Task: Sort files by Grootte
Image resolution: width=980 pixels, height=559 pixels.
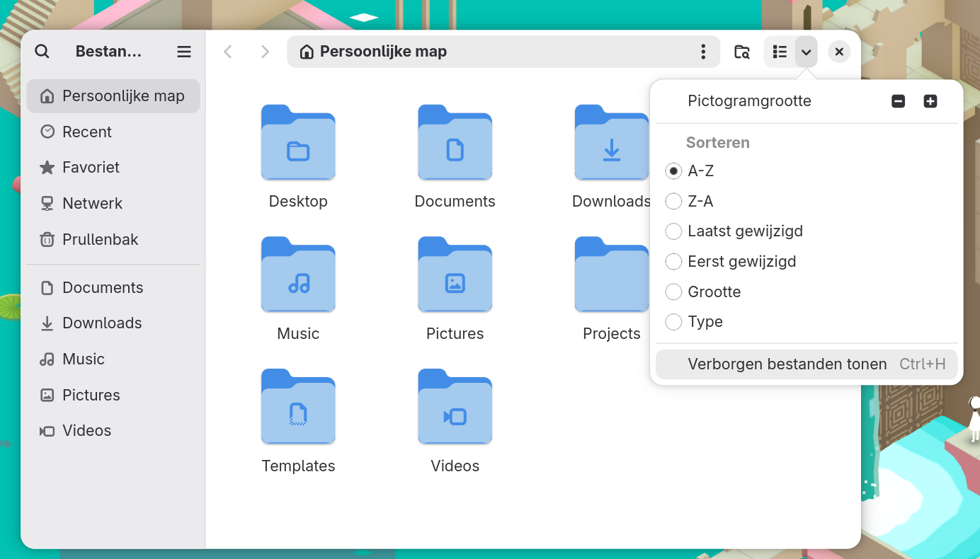Action: click(673, 292)
